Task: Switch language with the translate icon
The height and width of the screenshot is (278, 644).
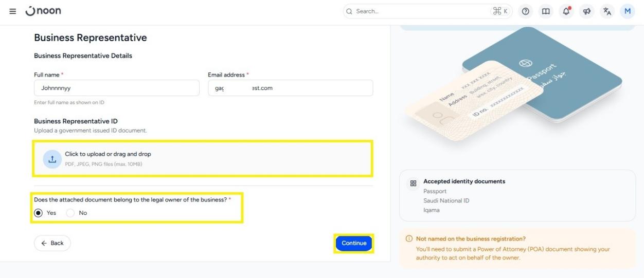Action: [x=607, y=11]
